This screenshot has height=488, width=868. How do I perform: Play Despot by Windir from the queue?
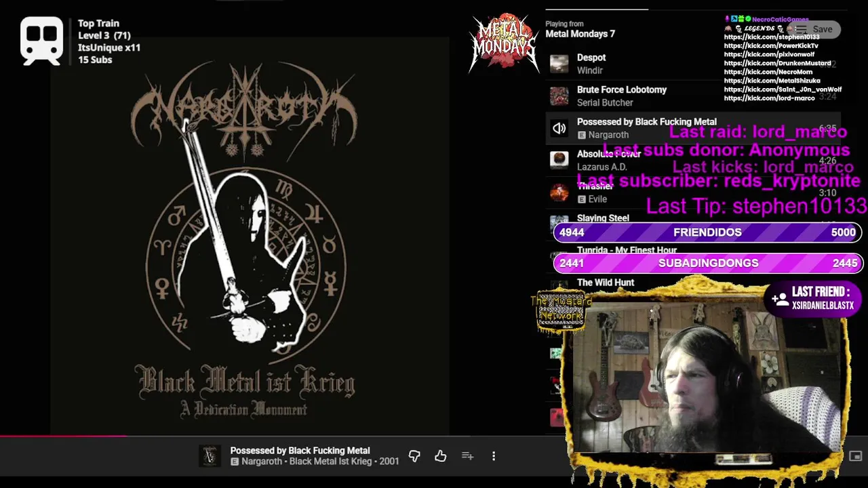point(693,64)
